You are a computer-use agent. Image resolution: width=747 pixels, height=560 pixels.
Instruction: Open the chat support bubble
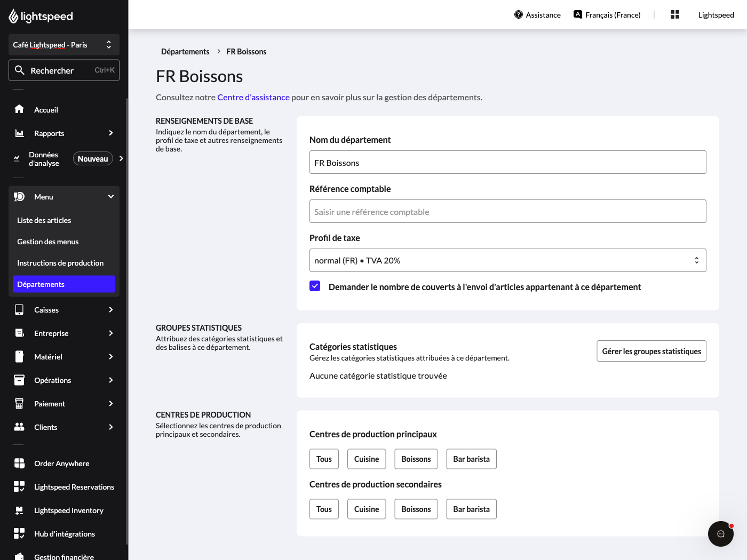[720, 533]
